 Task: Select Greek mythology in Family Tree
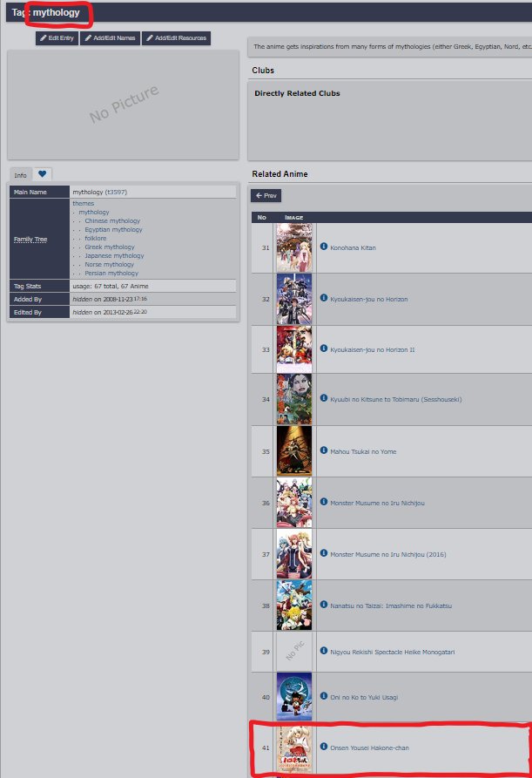point(110,247)
